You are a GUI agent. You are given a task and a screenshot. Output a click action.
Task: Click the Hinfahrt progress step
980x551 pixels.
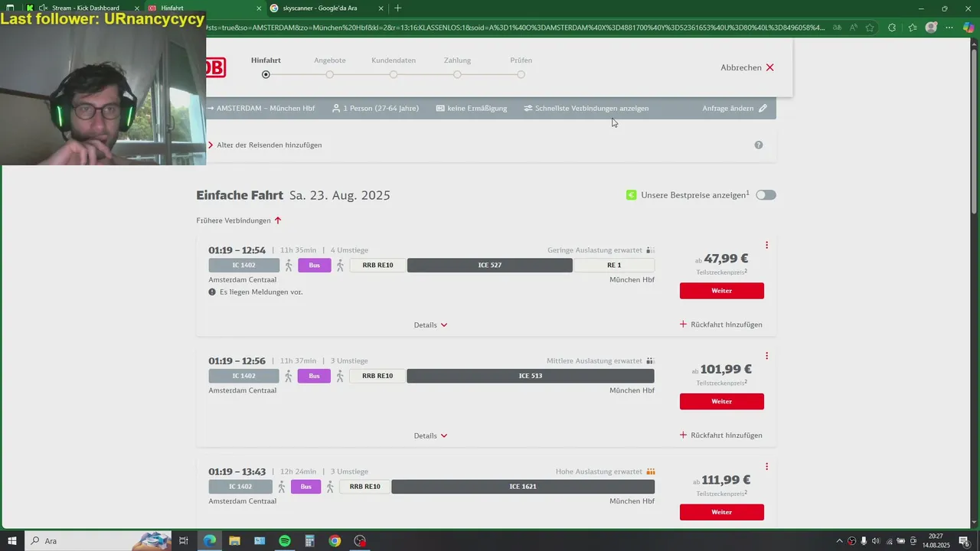pyautogui.click(x=266, y=66)
